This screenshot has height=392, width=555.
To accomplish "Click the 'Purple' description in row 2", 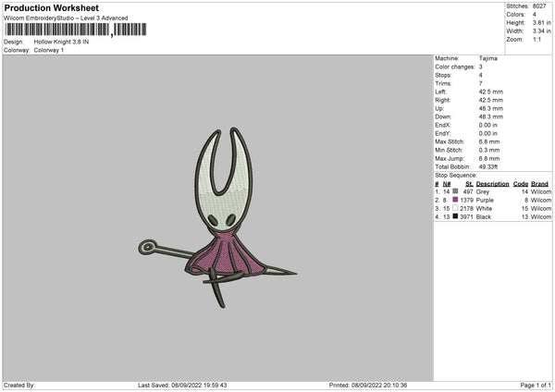I will [x=485, y=201].
